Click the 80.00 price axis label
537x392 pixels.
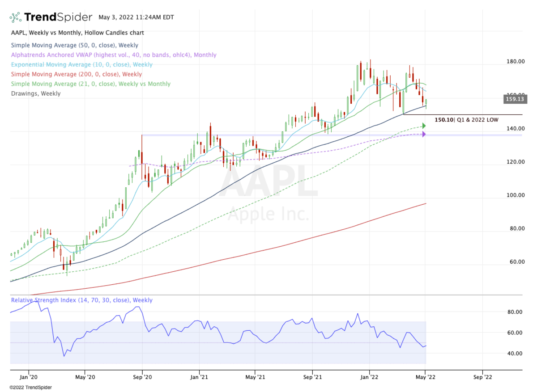517,229
